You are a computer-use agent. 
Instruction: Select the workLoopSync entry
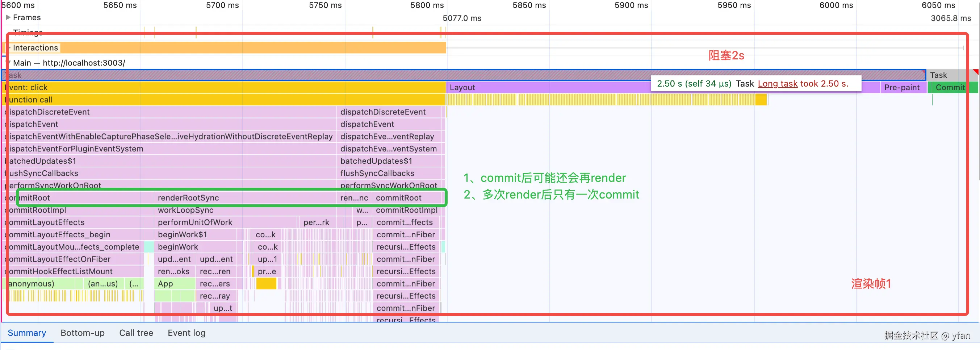(246, 210)
